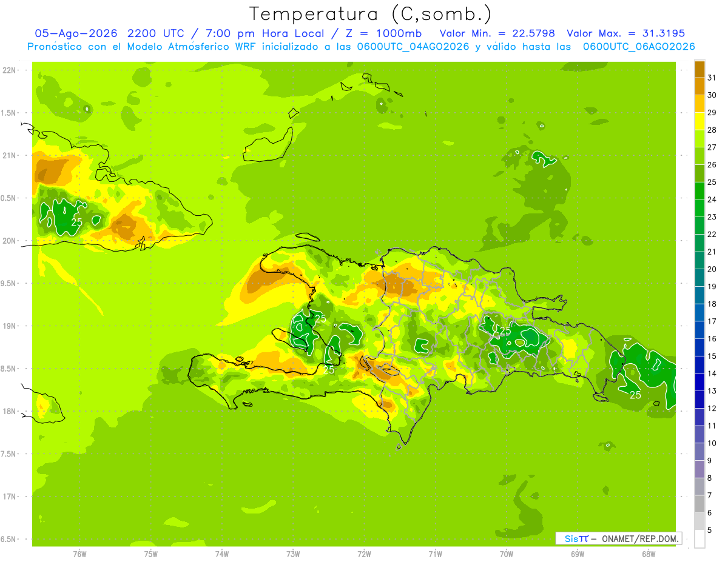Click the "75W" longitude axis label
Viewport: 728px width, 562px height.
coord(151,554)
